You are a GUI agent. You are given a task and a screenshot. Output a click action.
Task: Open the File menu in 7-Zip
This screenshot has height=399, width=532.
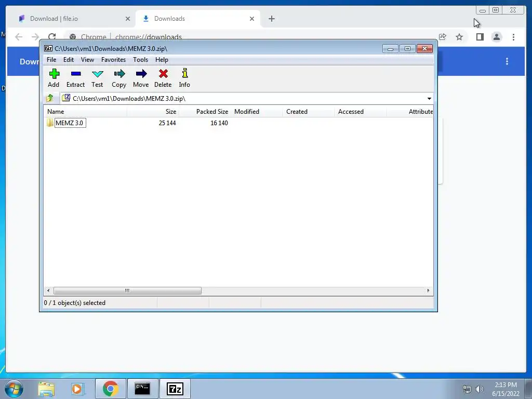tap(51, 60)
